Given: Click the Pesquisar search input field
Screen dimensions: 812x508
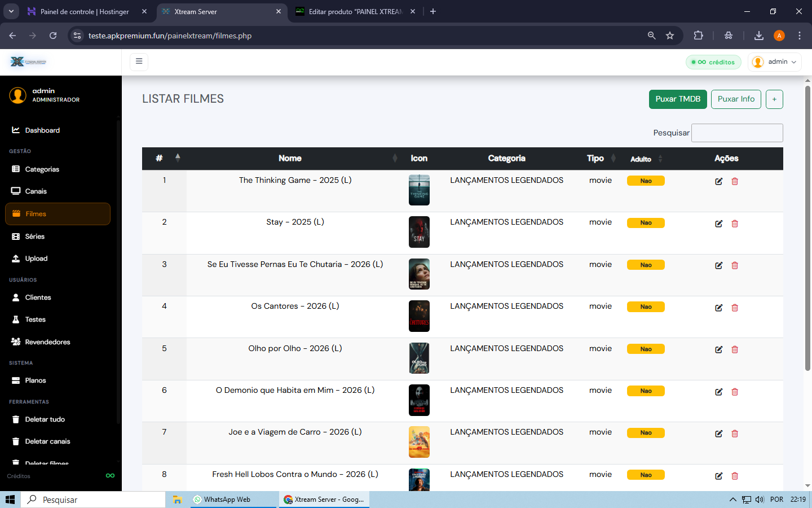Looking at the screenshot, I should (737, 133).
